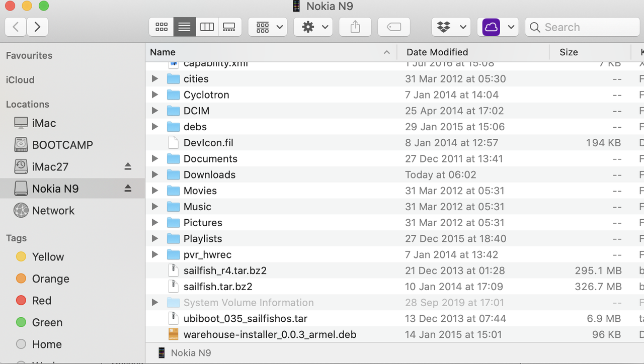644x364 pixels.
Task: Select the sailfish_r4.tar.bz2 archive icon
Action: tap(173, 270)
